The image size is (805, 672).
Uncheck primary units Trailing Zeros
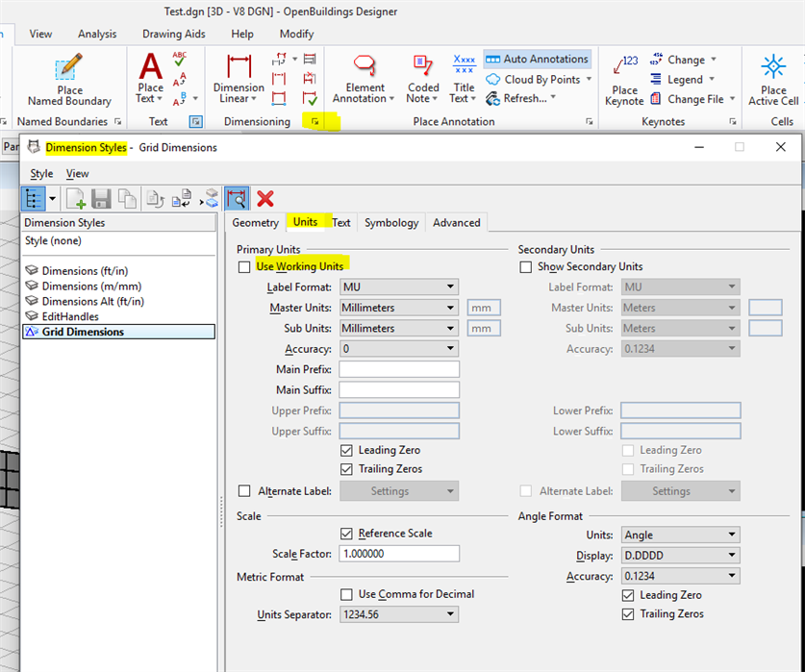click(x=346, y=469)
